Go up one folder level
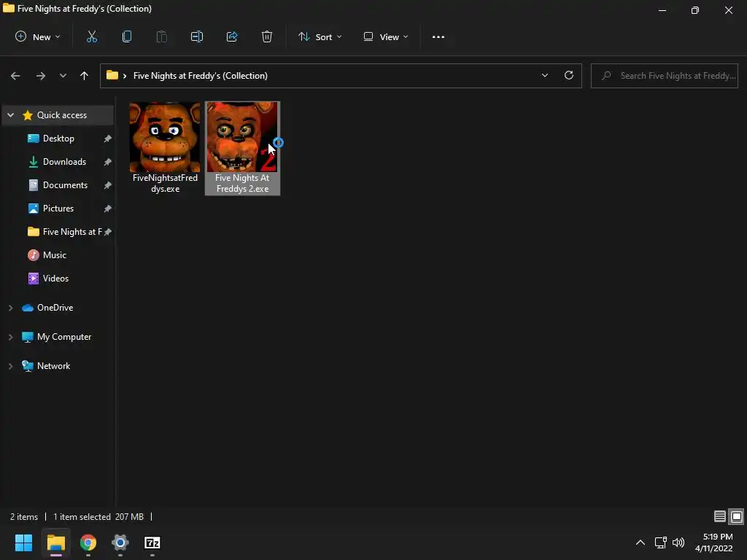 [x=85, y=76]
